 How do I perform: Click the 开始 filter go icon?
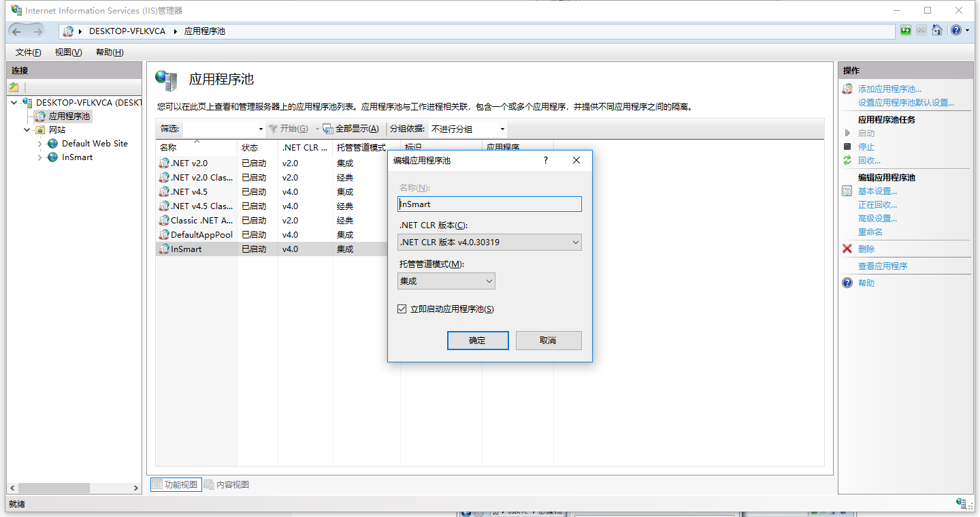click(x=273, y=129)
